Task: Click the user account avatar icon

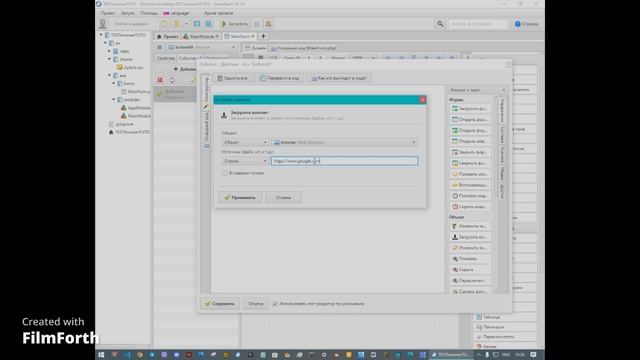Action: [x=103, y=24]
